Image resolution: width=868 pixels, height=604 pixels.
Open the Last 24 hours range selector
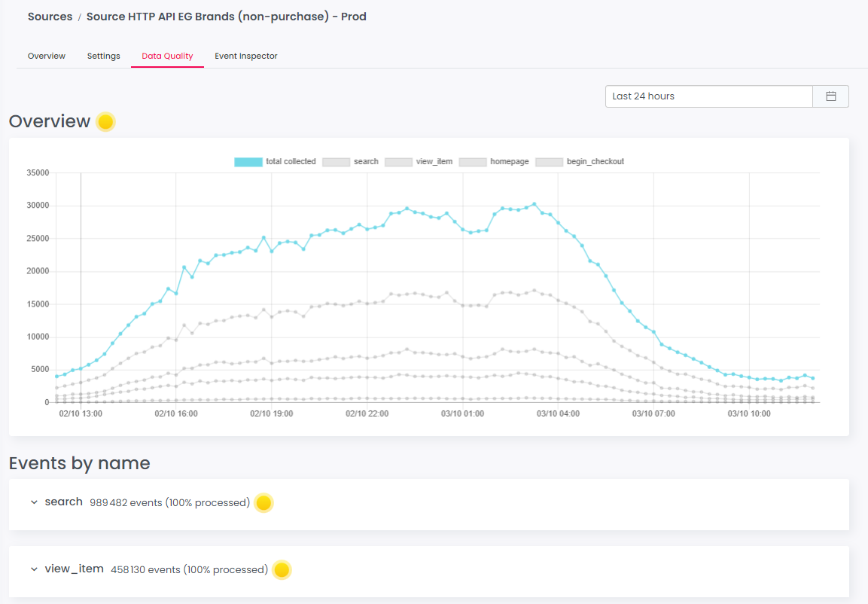pyautogui.click(x=708, y=96)
